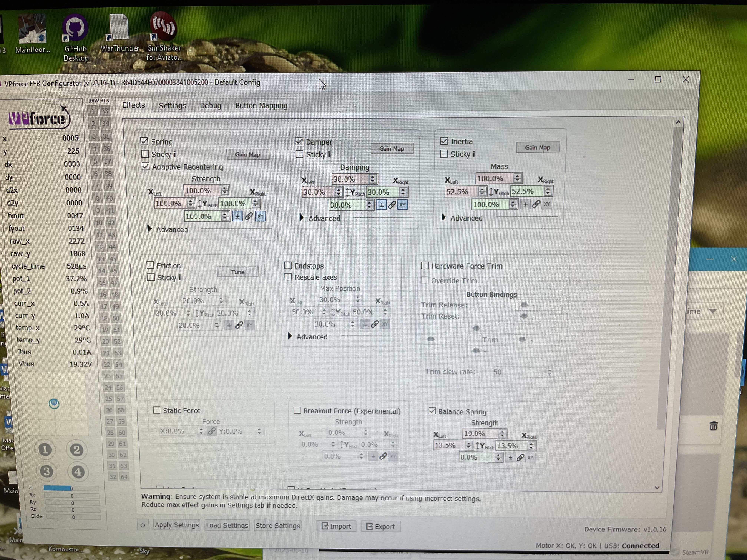Expand Advanced options in the Endstops section
This screenshot has width=747, height=560.
290,336
